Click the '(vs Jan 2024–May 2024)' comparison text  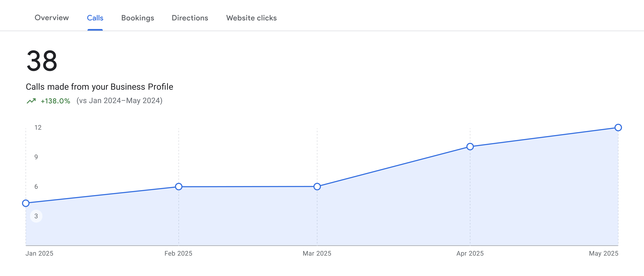(x=120, y=101)
